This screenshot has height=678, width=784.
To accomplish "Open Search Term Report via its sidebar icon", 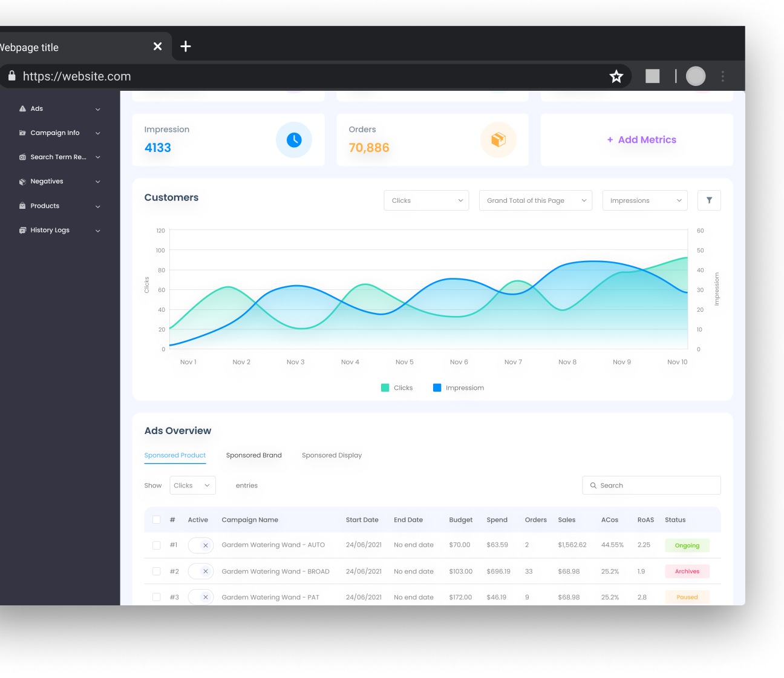I will tap(22, 157).
